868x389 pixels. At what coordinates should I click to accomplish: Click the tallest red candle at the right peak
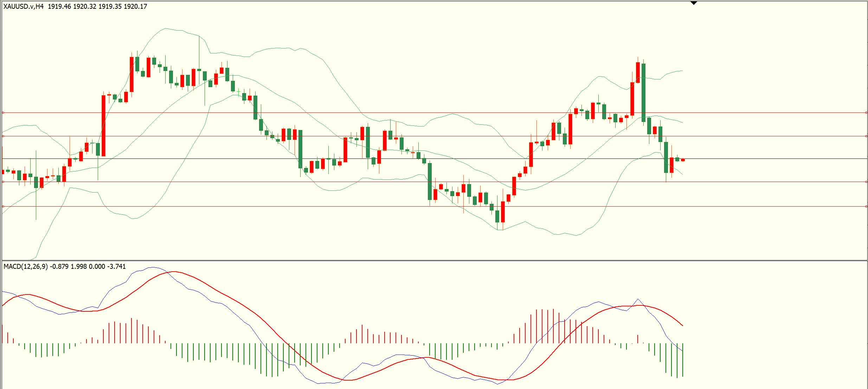[638, 72]
